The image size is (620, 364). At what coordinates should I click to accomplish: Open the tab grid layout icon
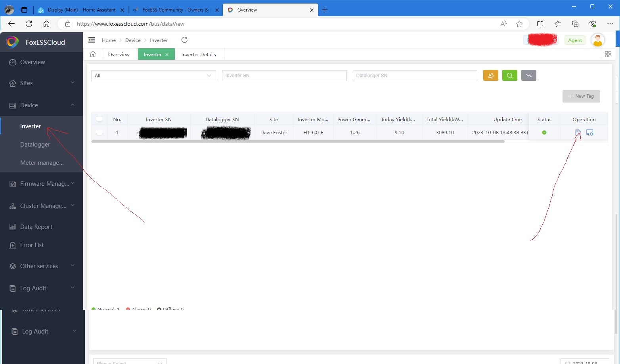(608, 54)
